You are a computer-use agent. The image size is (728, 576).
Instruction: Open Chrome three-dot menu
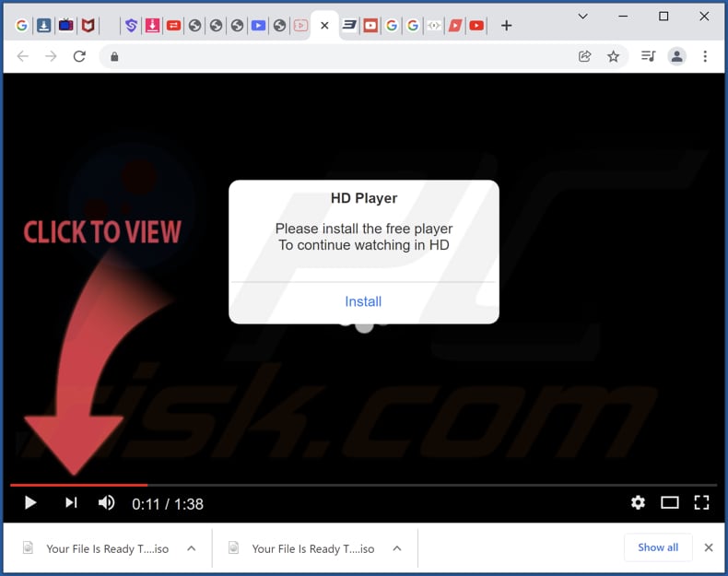[x=705, y=56]
